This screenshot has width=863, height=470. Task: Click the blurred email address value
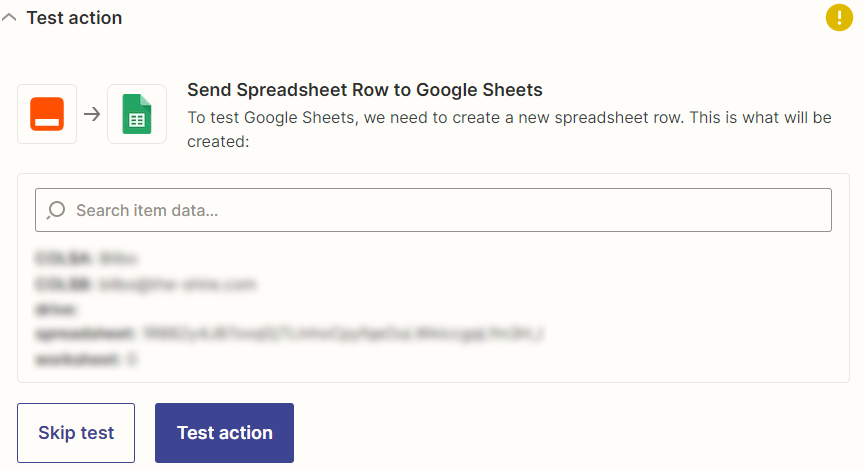coord(177,284)
